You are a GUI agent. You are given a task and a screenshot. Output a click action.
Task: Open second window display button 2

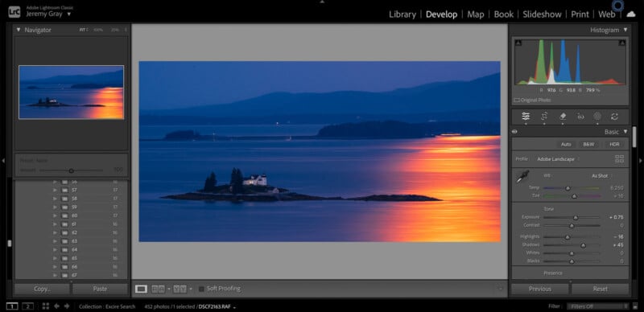[27, 306]
